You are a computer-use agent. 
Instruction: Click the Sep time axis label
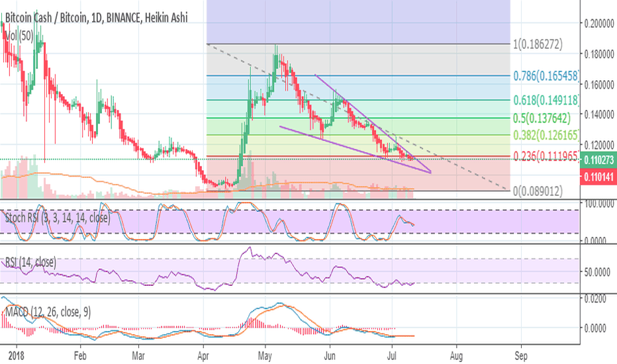[x=521, y=356]
